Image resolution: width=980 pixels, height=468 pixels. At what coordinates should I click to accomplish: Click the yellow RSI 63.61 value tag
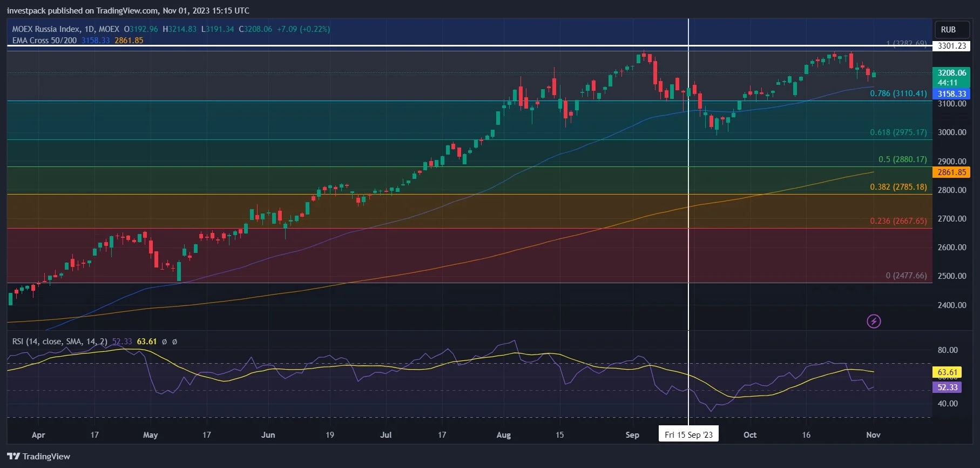point(947,372)
